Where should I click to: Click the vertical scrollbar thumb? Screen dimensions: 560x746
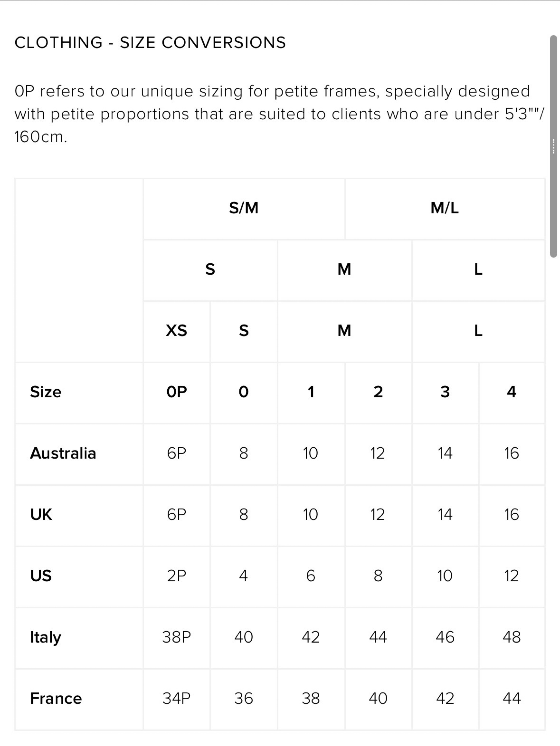[553, 146]
